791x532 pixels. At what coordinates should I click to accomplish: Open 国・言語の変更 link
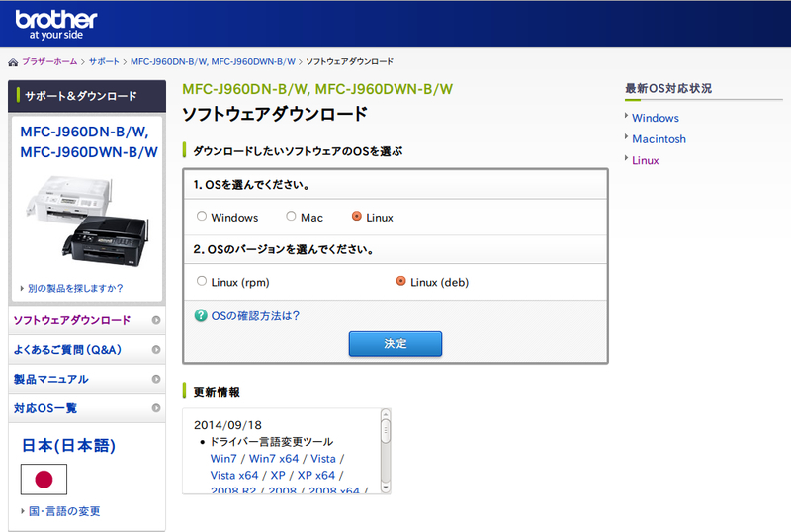(64, 511)
